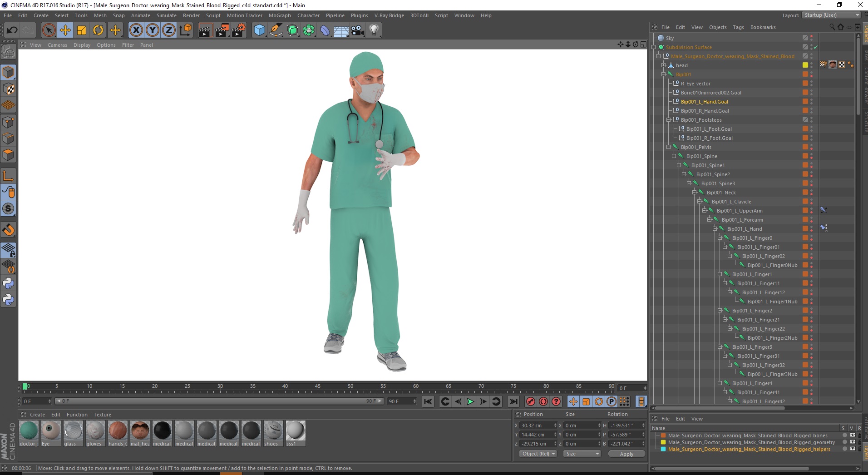Open Object Manager Tags menu
868x475 pixels.
pos(738,27)
